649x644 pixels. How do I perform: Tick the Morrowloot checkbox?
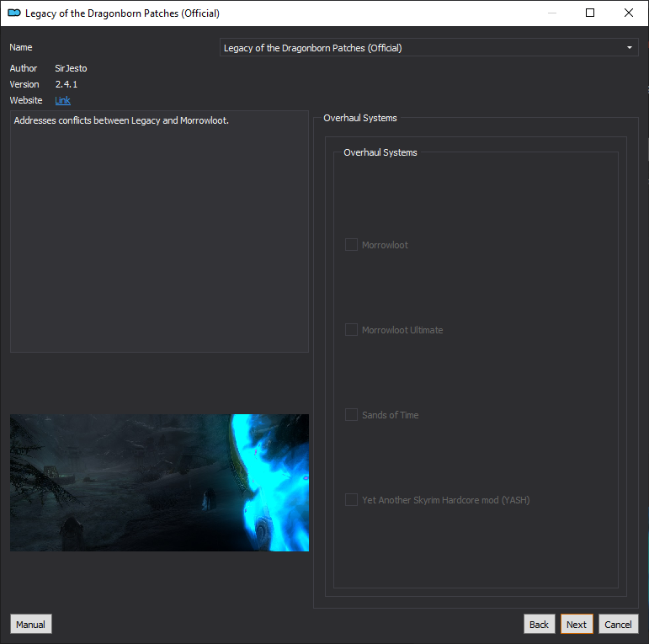(351, 245)
